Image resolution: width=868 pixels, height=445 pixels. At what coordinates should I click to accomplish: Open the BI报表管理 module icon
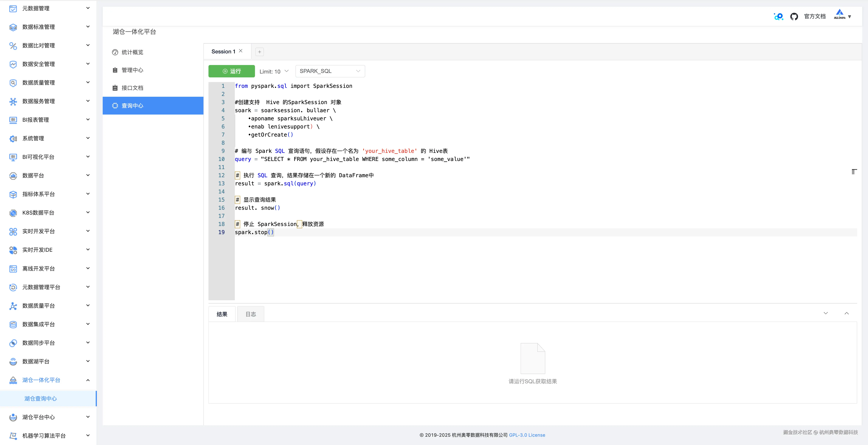tap(13, 120)
